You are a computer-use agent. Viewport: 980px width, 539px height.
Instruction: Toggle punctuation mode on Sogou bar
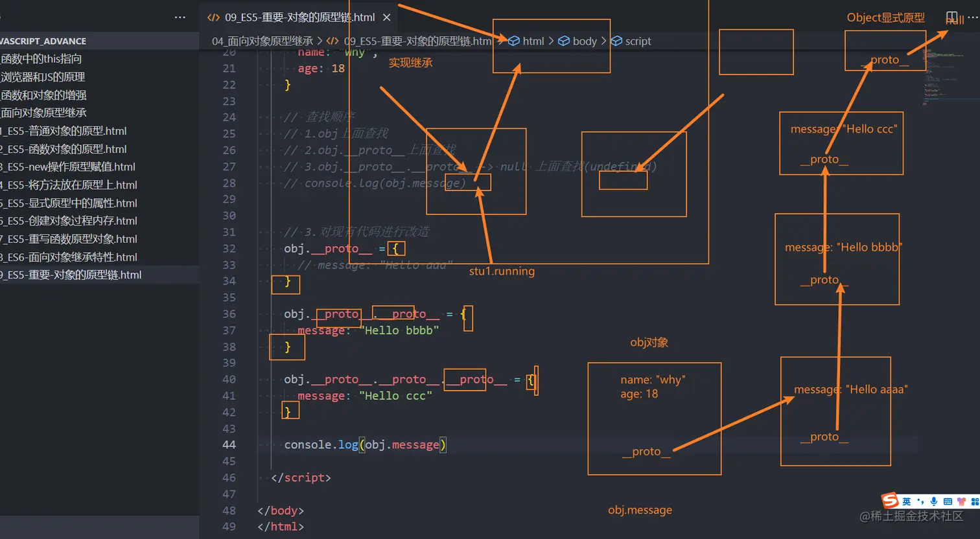920,502
